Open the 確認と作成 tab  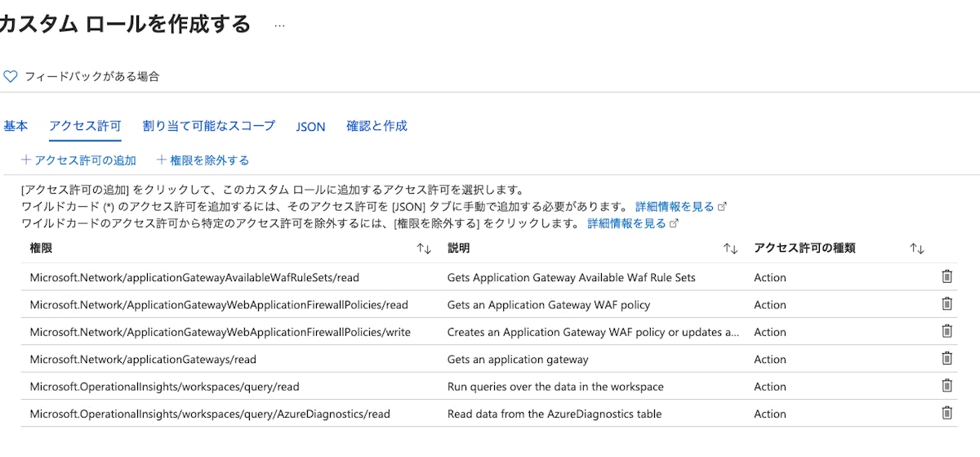[376, 126]
